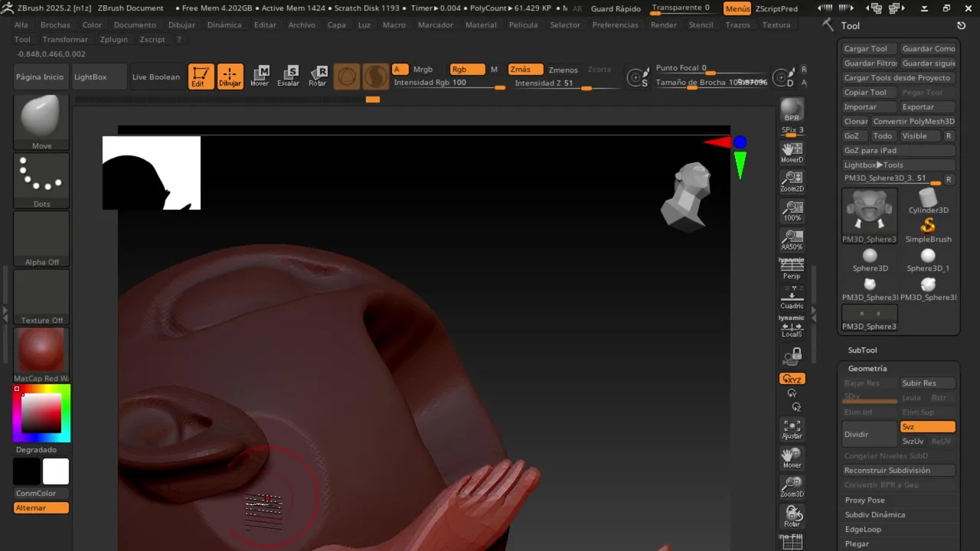Click the Dividir button
Screen dimensions: 980x551
tap(869, 434)
